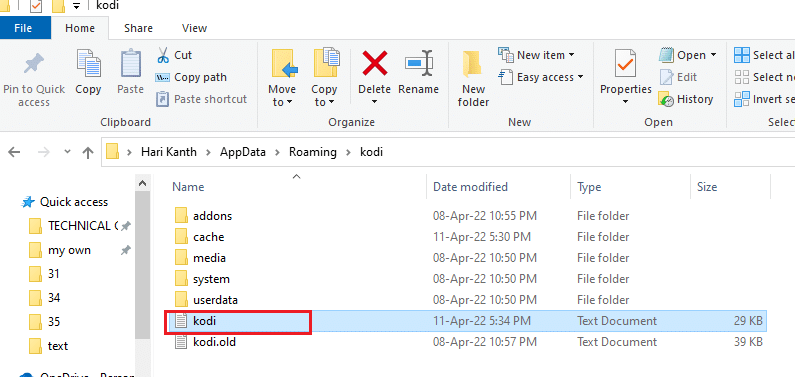Click AppData breadcrumb
Screen dimensions: 795x377
(x=242, y=152)
